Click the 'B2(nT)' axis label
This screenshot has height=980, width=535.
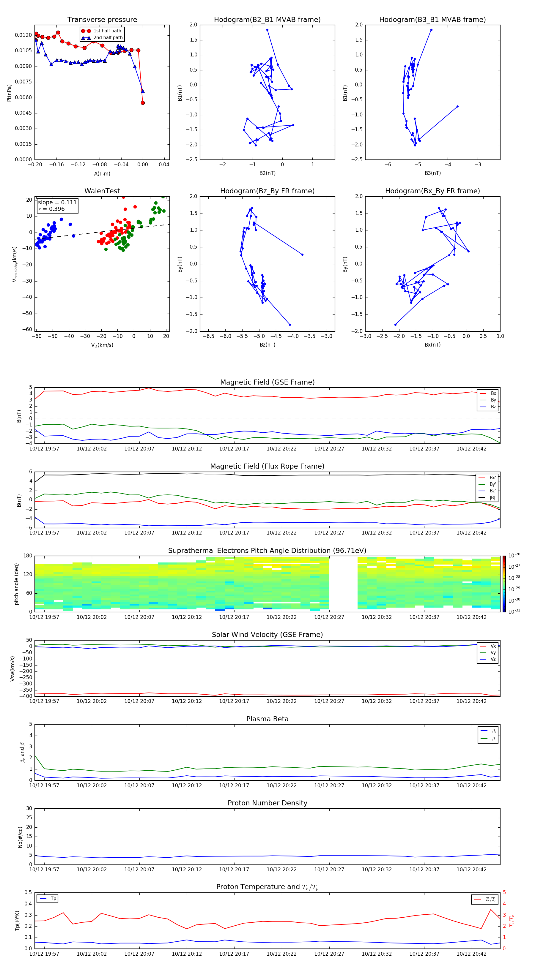tap(267, 173)
